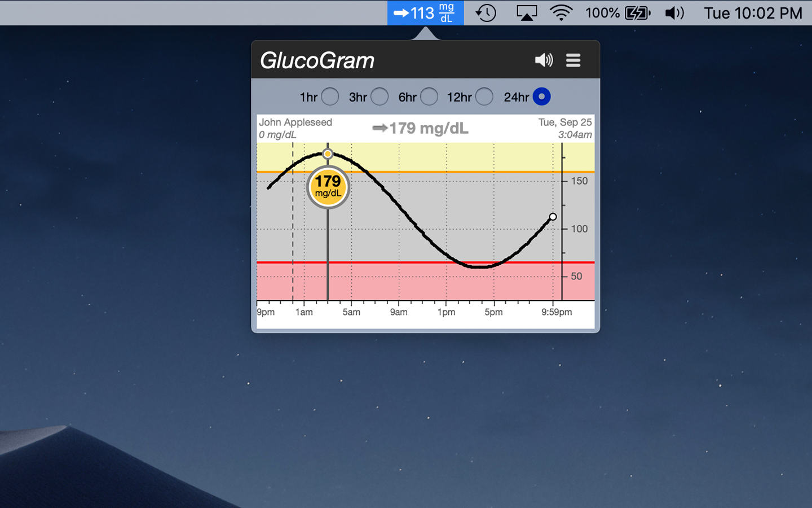Mute sound using GlucoGram speaker icon
812x508 pixels.
tap(544, 60)
